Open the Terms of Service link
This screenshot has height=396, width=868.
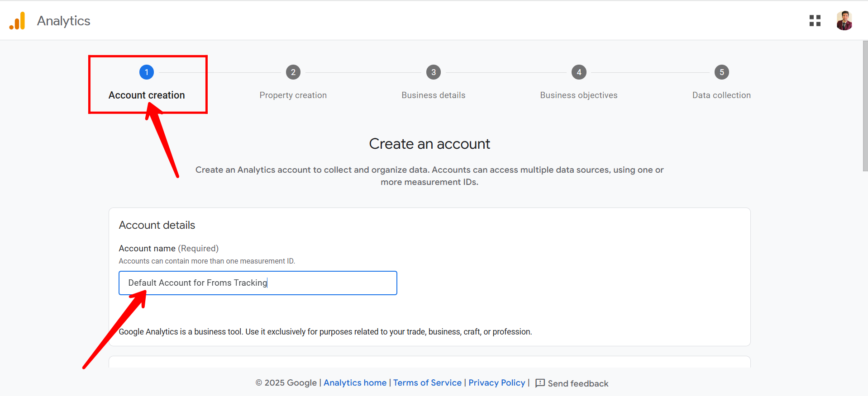tap(427, 383)
